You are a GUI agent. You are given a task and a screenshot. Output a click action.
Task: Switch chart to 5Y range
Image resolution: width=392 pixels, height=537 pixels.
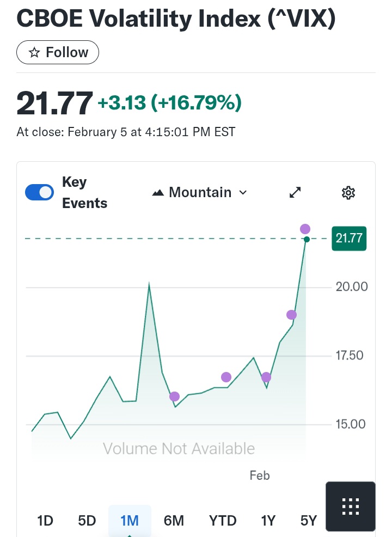coord(308,521)
